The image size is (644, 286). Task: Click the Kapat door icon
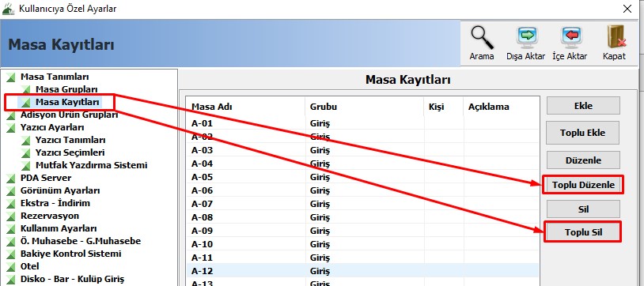coord(616,37)
